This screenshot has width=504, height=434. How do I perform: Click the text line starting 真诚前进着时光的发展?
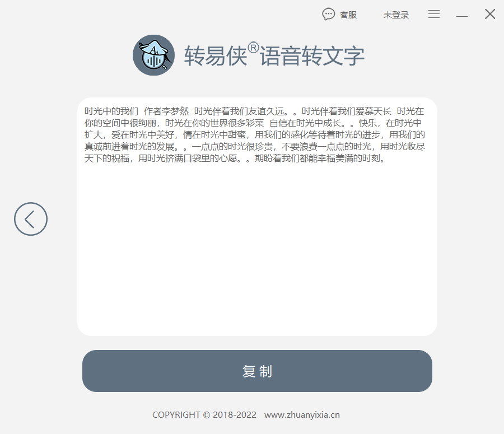click(255, 147)
